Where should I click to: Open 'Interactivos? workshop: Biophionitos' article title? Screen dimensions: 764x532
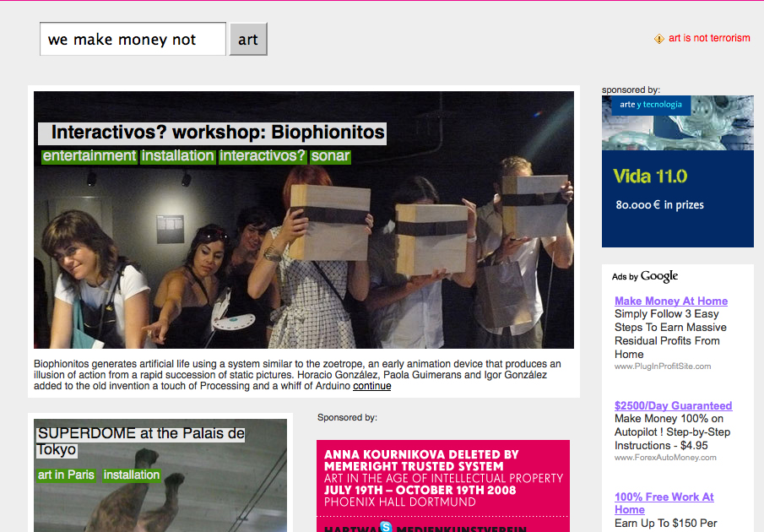(217, 133)
